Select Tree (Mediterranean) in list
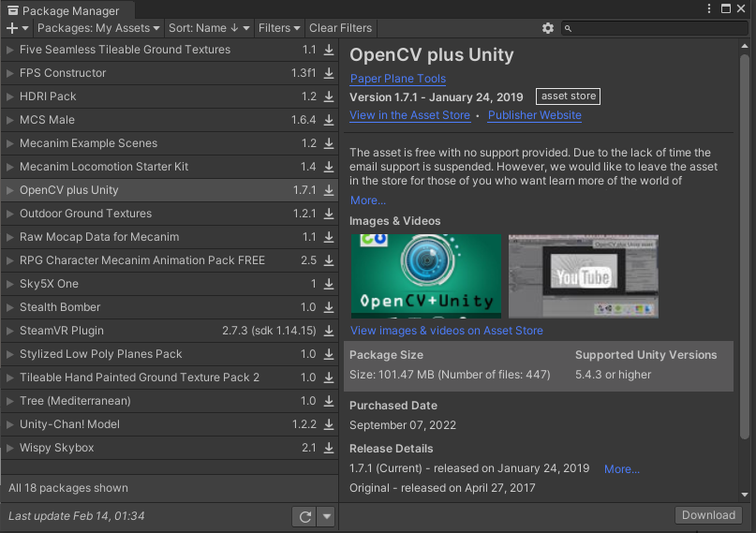 pos(170,401)
